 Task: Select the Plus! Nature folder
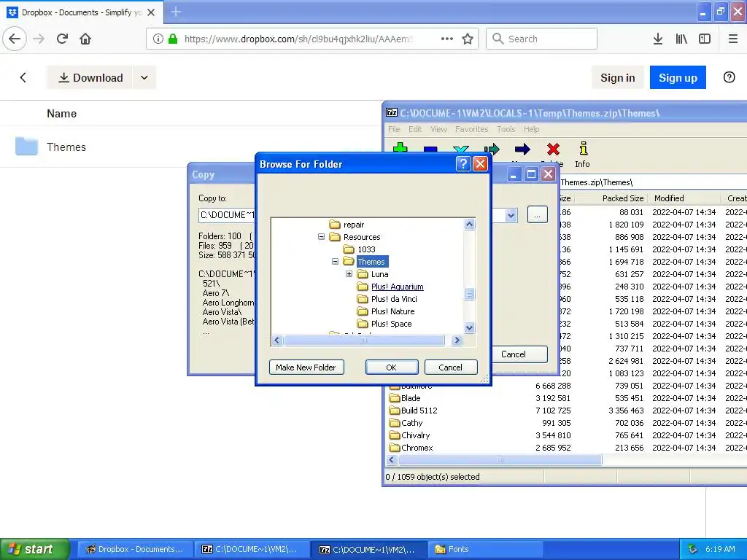392,311
